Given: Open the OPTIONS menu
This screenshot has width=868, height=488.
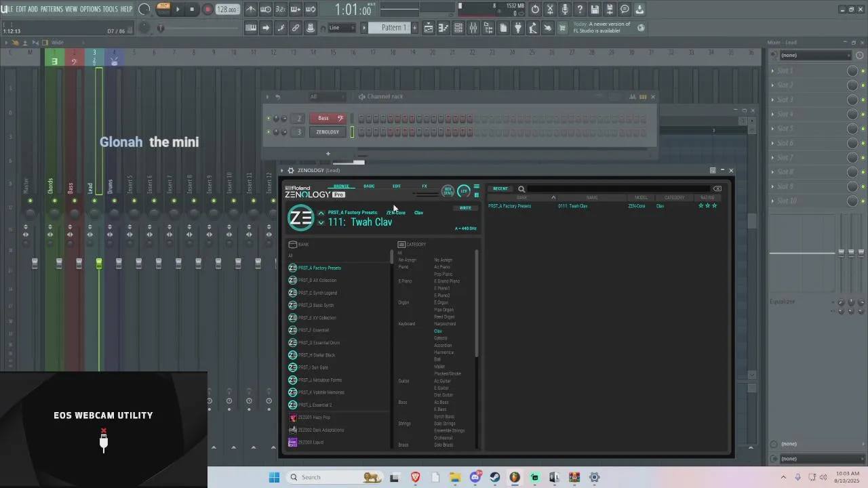Looking at the screenshot, I should point(90,9).
